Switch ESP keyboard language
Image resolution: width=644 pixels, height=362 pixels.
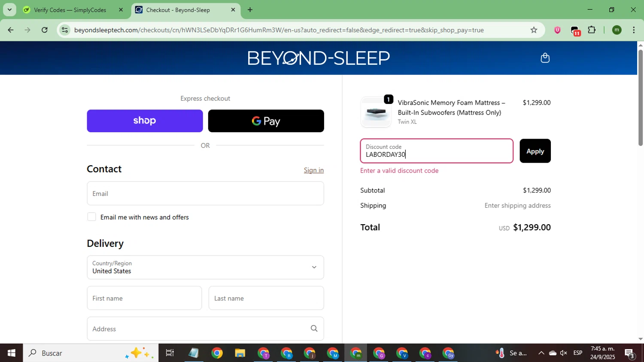click(x=578, y=353)
